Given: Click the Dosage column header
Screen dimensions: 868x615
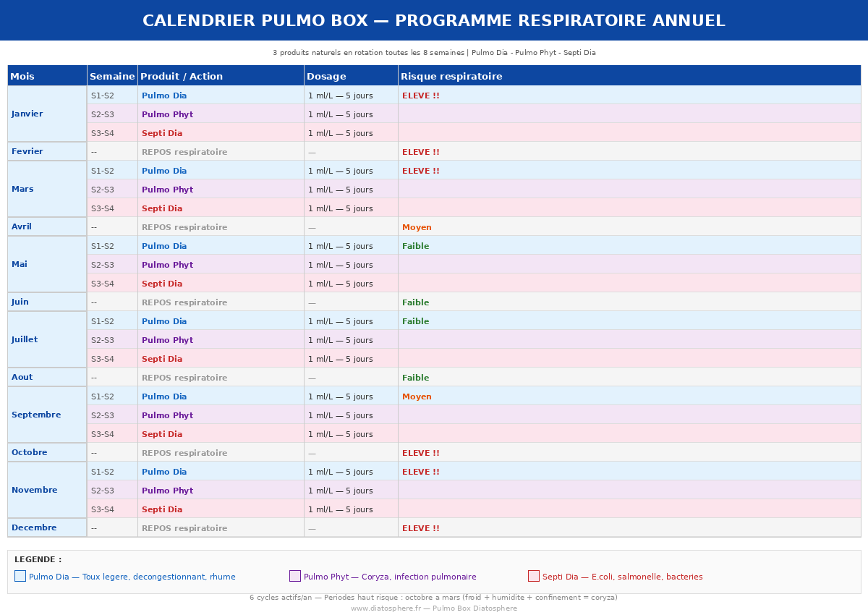Looking at the screenshot, I should (x=351, y=76).
